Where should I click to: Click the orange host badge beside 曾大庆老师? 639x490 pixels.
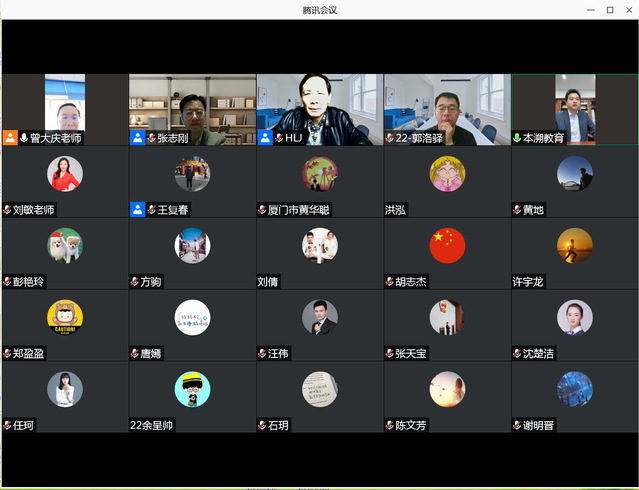click(10, 138)
